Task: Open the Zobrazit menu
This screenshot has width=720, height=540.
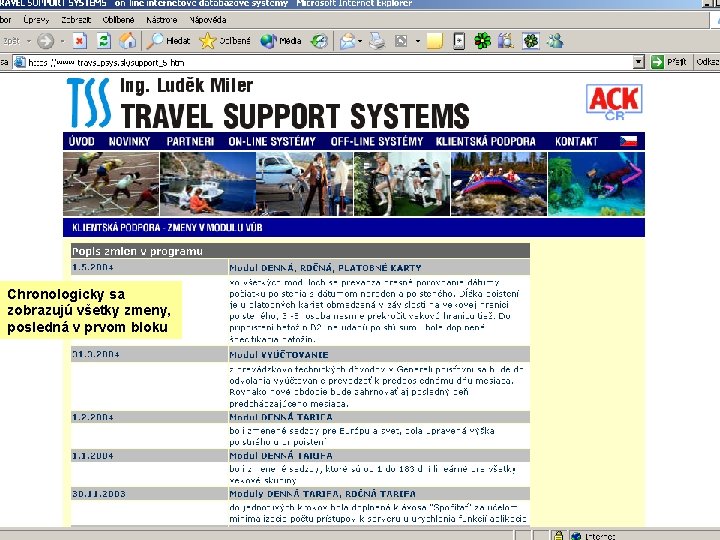Action: pos(76,20)
